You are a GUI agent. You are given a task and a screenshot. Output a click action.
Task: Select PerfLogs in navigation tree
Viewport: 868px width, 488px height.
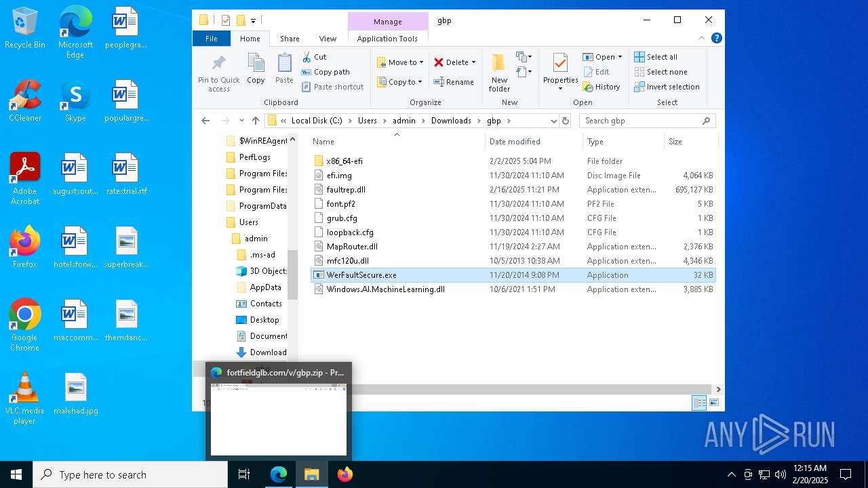254,157
